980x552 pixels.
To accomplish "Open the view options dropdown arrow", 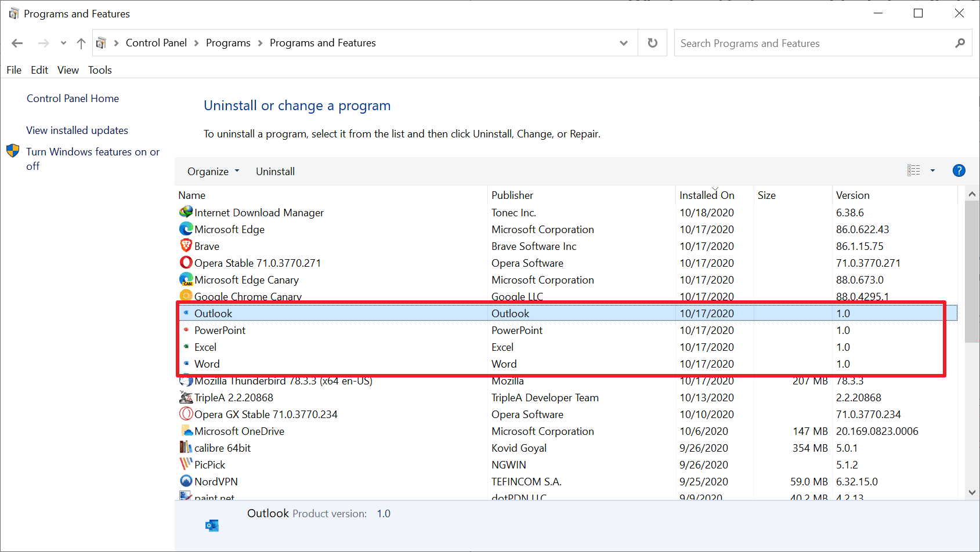I will point(933,170).
